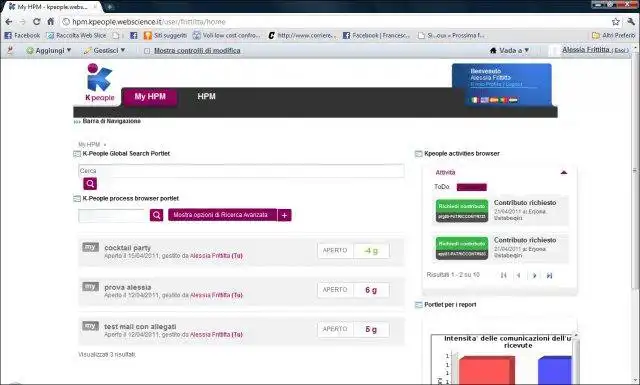
Task: Click the process browser magnifier button
Action: tap(156, 215)
